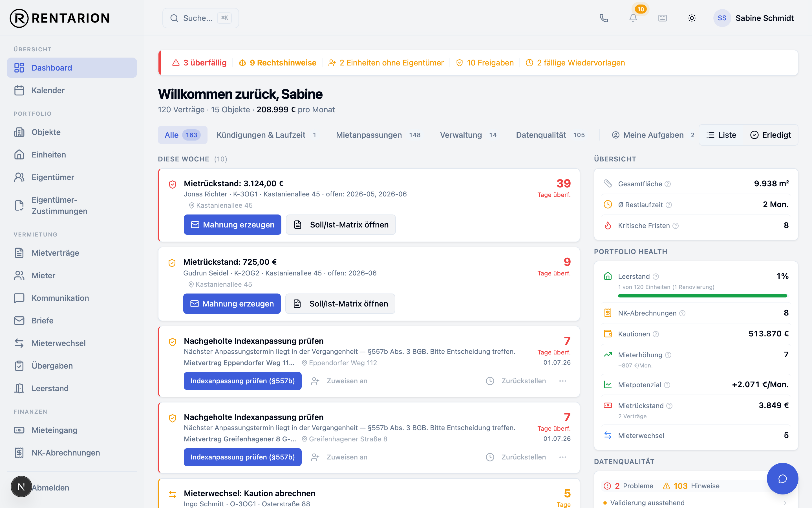Click the Leerstand green progress bar
This screenshot has width=812, height=508.
tap(702, 296)
